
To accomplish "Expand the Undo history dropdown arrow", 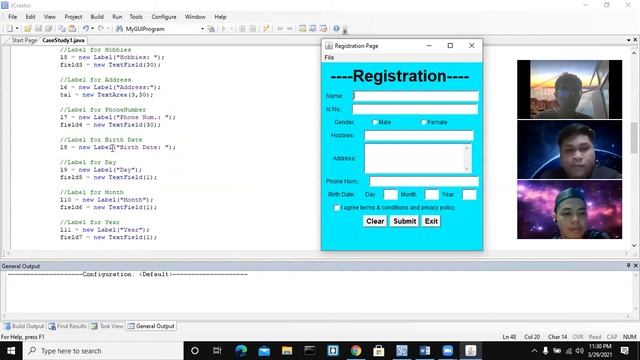I will [92, 29].
